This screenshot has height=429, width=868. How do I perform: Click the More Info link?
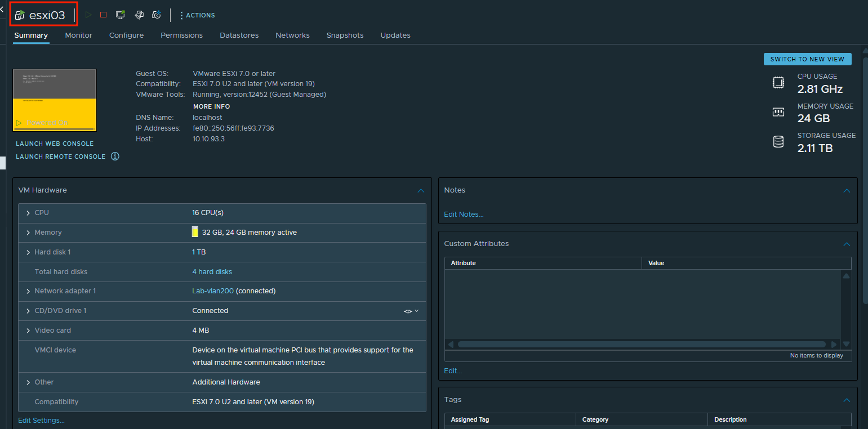click(212, 106)
